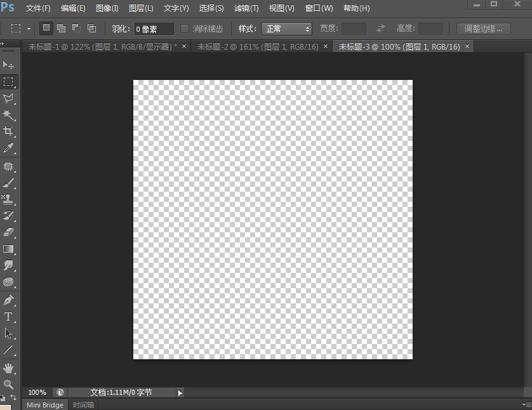Expand the toolbox with the double arrows
532x410 pixels.
pyautogui.click(x=2, y=43)
